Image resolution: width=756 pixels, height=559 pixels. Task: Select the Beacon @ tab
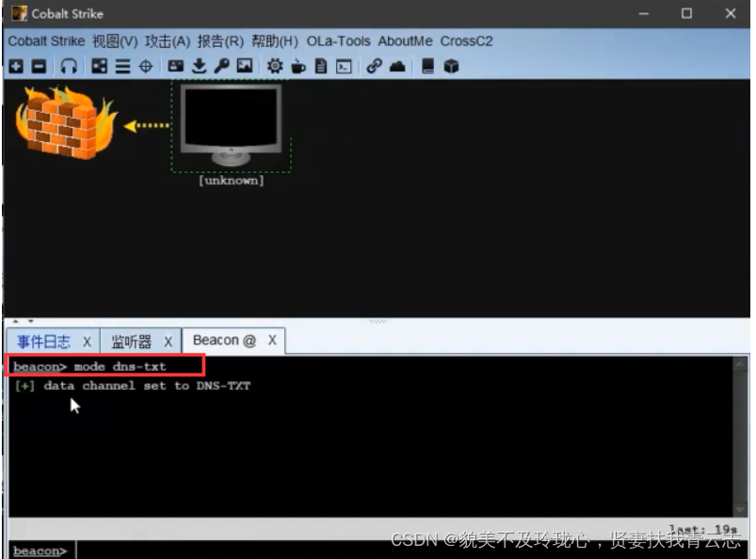(x=224, y=341)
